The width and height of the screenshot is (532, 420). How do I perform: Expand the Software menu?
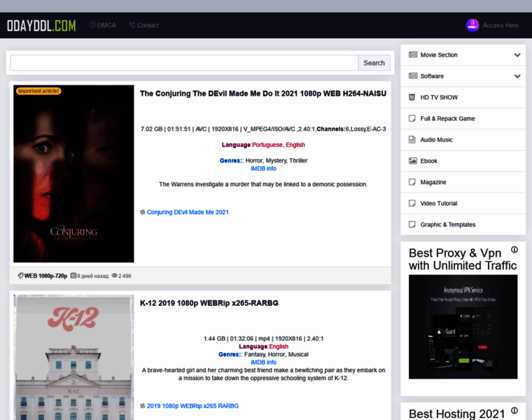463,76
